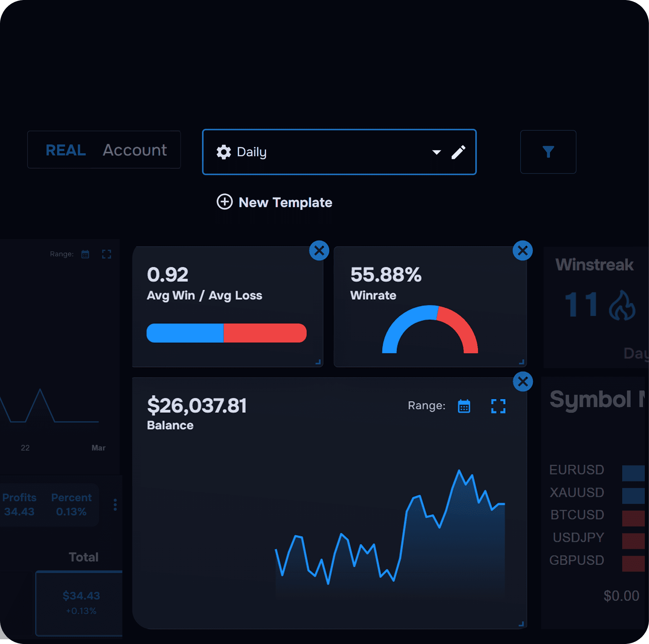Viewport: 649px width, 644px height.
Task: Click the fullscreen icon next to Range
Action: [x=106, y=254]
